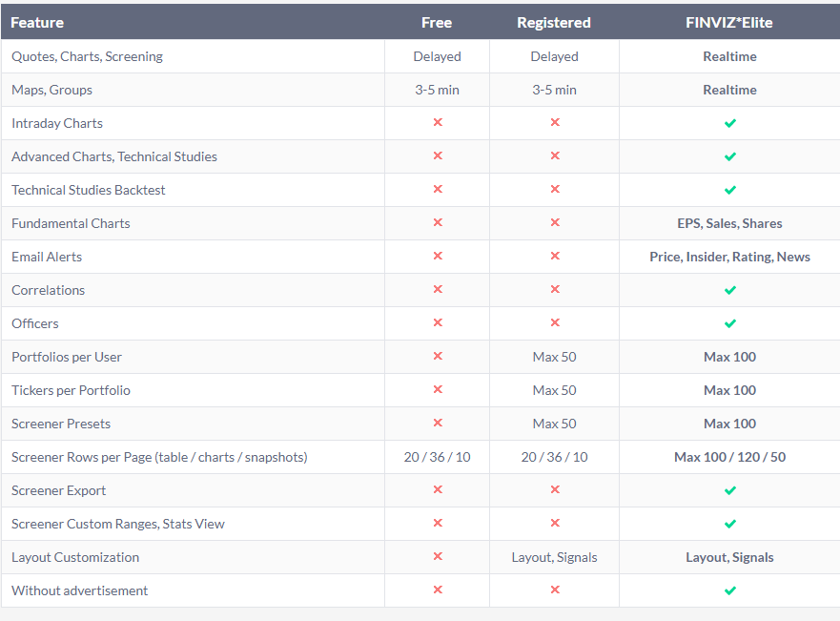This screenshot has width=840, height=621.
Task: Click the Tickers per Portfolio row label
Action: click(x=71, y=390)
